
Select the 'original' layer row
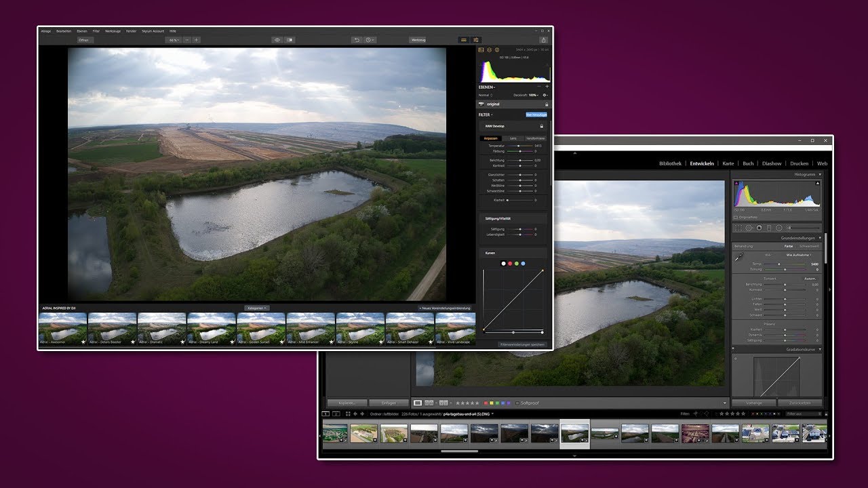tap(513, 104)
